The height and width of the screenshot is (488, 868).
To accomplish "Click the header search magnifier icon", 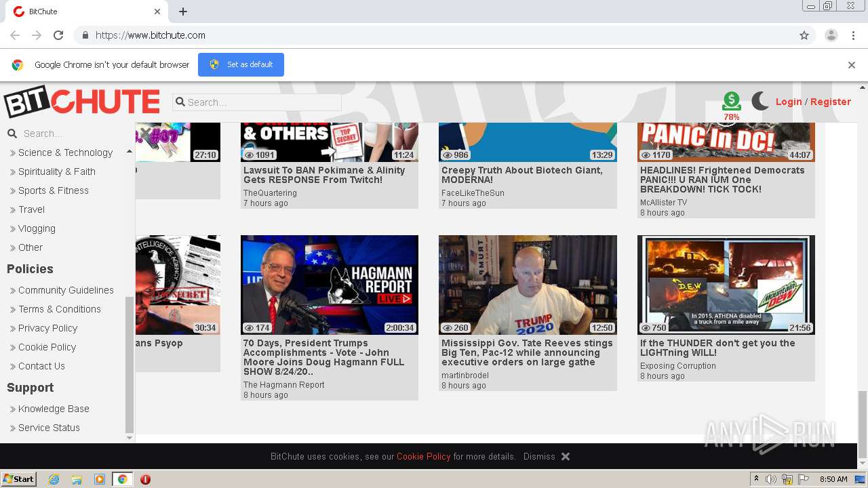I will 180,102.
